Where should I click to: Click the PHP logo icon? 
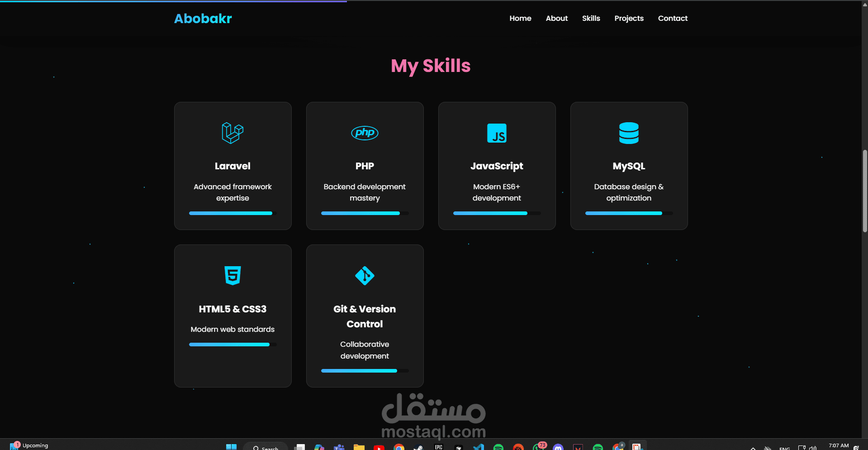pos(365,133)
